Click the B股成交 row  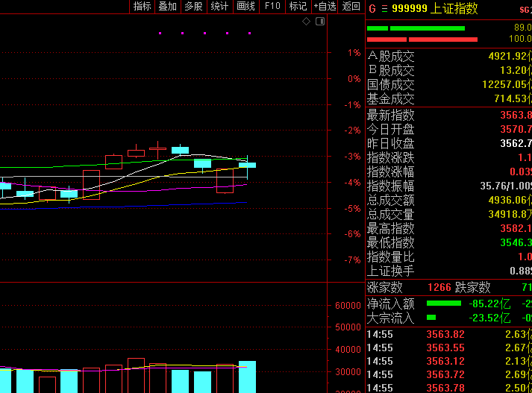pos(449,71)
